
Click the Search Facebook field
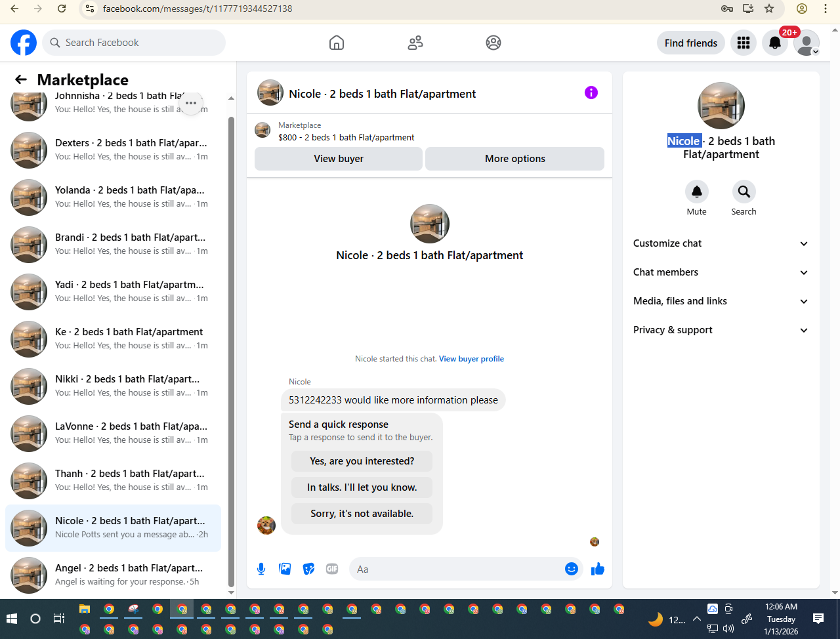(x=134, y=43)
